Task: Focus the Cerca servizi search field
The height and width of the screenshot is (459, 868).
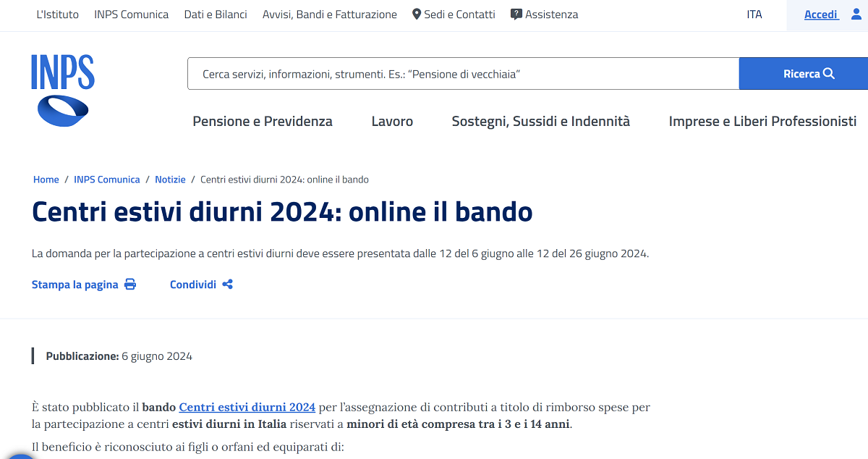Action: (x=463, y=74)
